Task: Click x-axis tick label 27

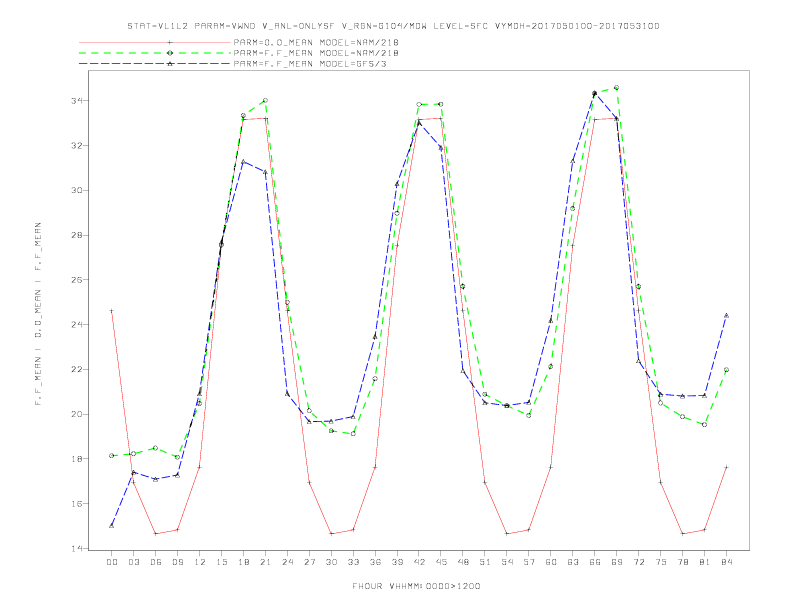Action: (309, 562)
